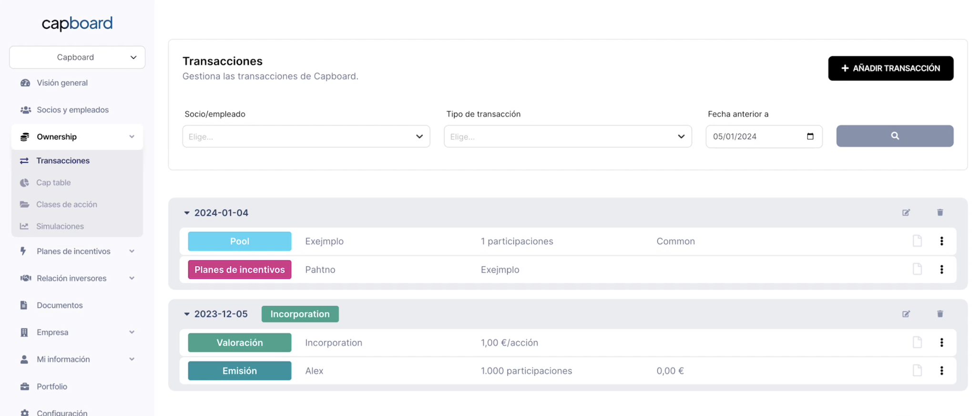Image resolution: width=980 pixels, height=416 pixels.
Task: Collapse the Ownership submenu chevron
Action: pos(132,137)
